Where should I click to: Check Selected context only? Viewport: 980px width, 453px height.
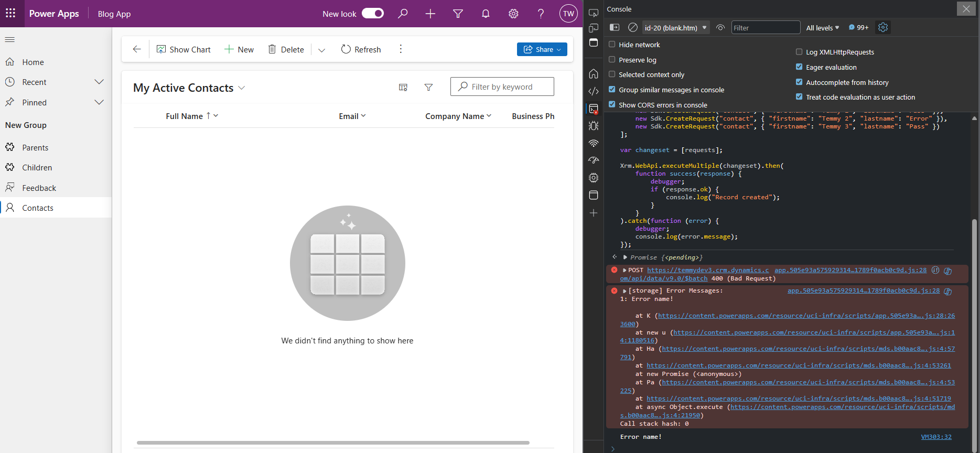612,74
